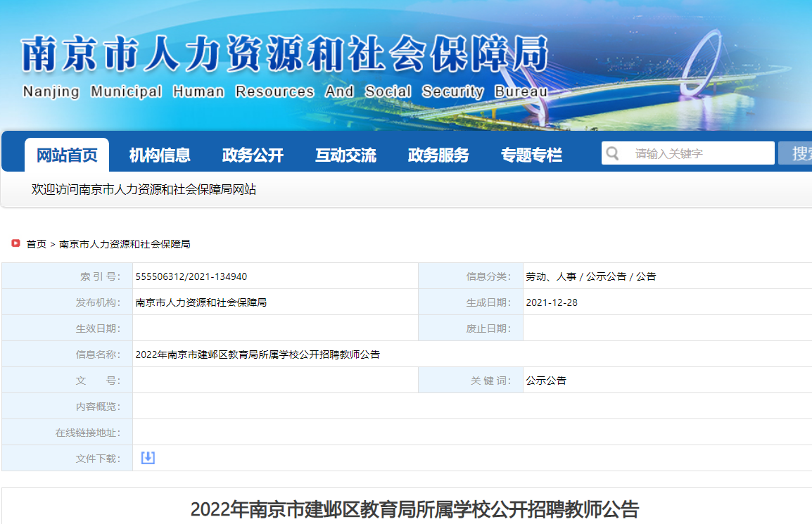Click the welcome text 欢迎访问南京市人力资源和社会保障局网站
The width and height of the screenshot is (812, 524).
tap(144, 189)
